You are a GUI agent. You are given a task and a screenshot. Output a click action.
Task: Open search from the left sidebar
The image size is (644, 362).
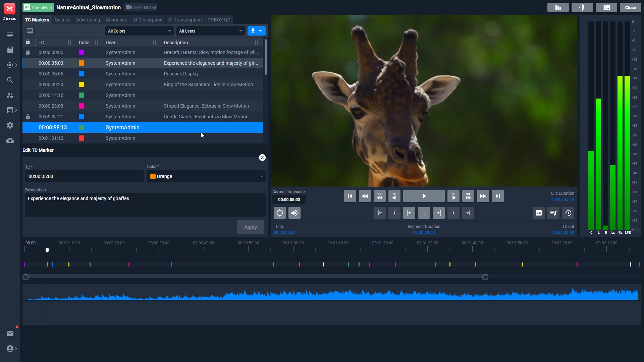pyautogui.click(x=10, y=80)
